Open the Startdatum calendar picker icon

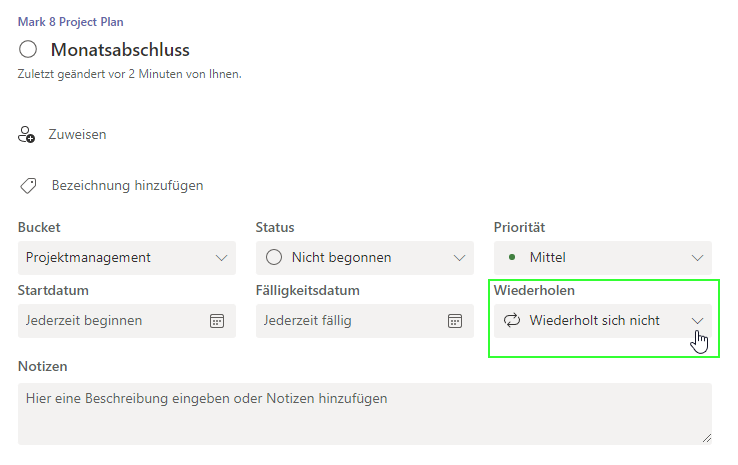pos(217,321)
